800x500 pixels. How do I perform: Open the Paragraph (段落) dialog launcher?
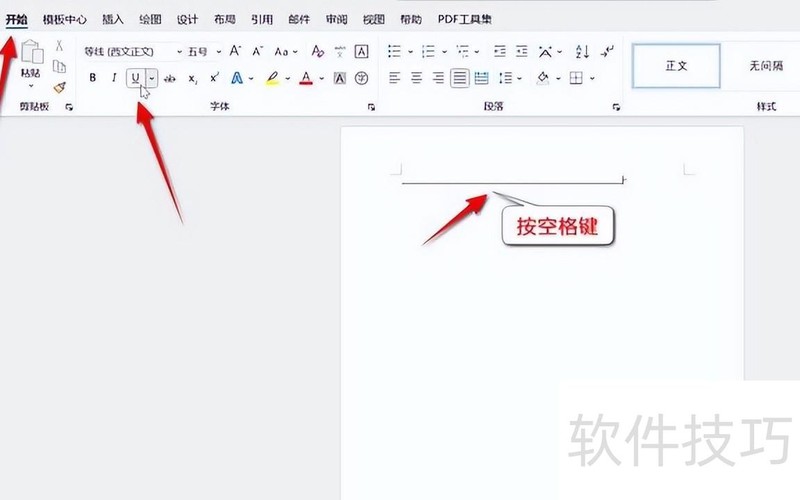(x=616, y=107)
